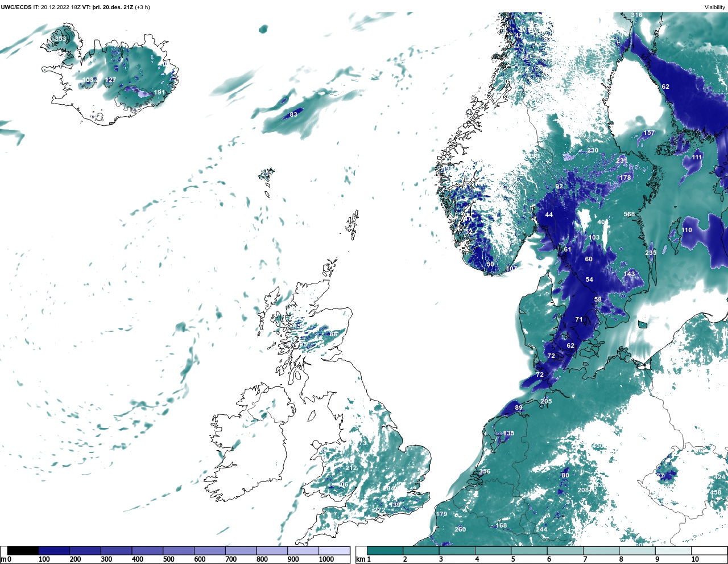The height and width of the screenshot is (564, 728).
Task: Click the map value '168'
Action: [x=501, y=525]
